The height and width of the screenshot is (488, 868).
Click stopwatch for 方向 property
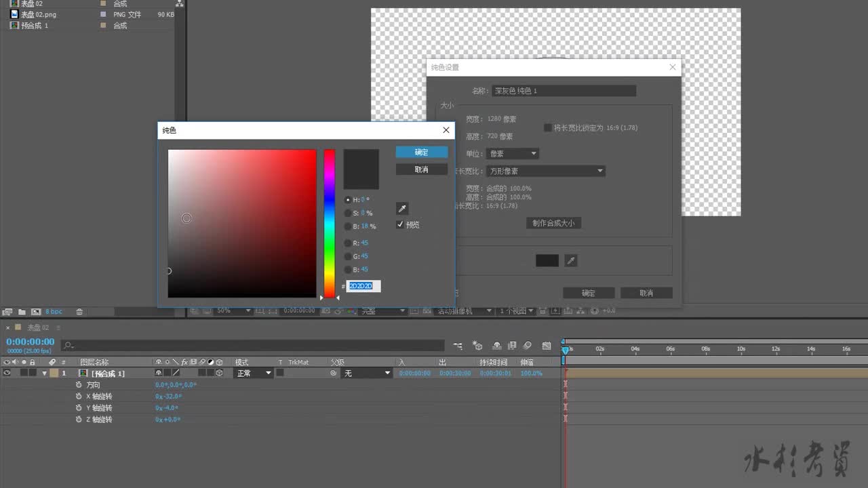(79, 384)
